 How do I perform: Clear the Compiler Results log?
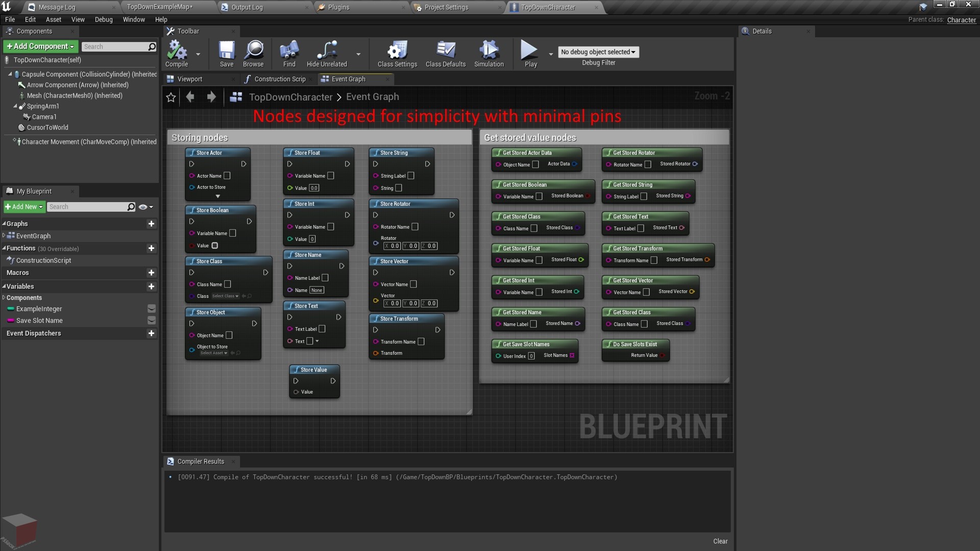click(x=720, y=541)
